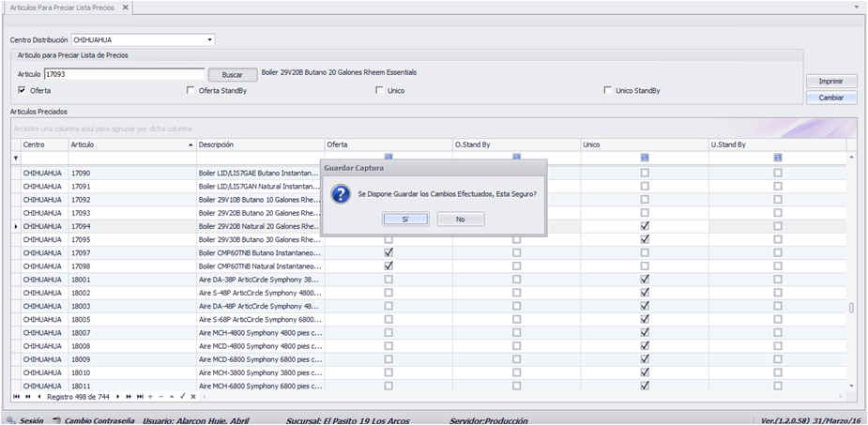Close the Articulos Para Preciar tab
868x425 pixels.
125,8
